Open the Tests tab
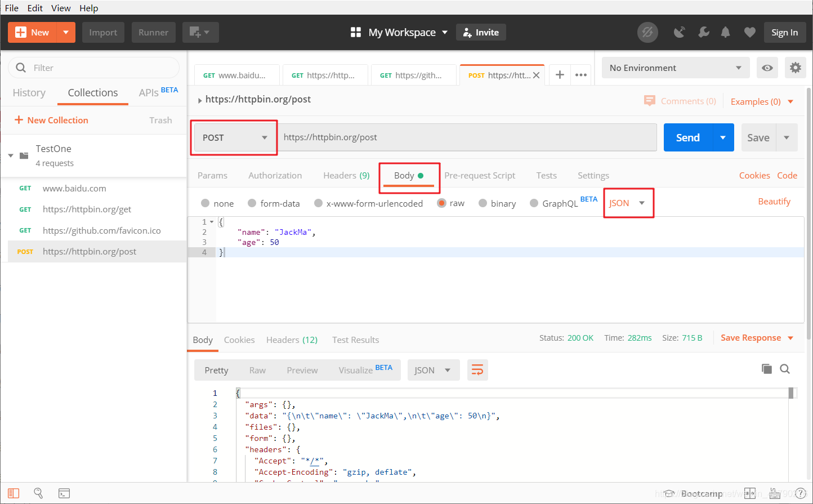Image resolution: width=813 pixels, height=504 pixels. coord(546,176)
